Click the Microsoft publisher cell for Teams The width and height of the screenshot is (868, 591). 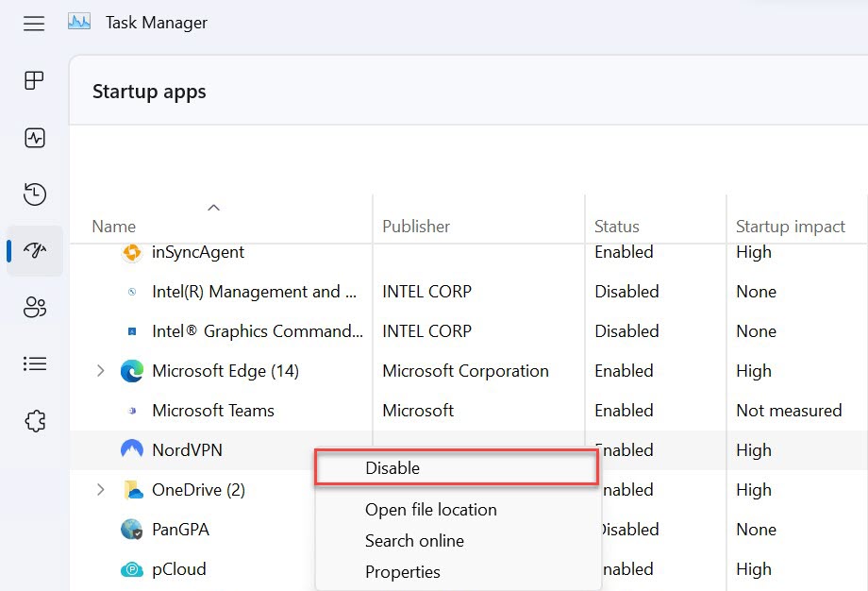[x=418, y=411]
